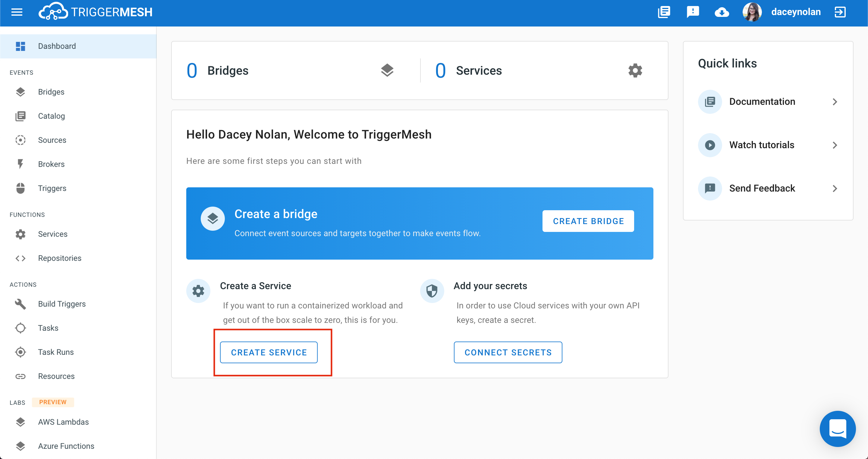The width and height of the screenshot is (868, 459).
Task: Click the CREATE BRIDGE button
Action: 588,221
